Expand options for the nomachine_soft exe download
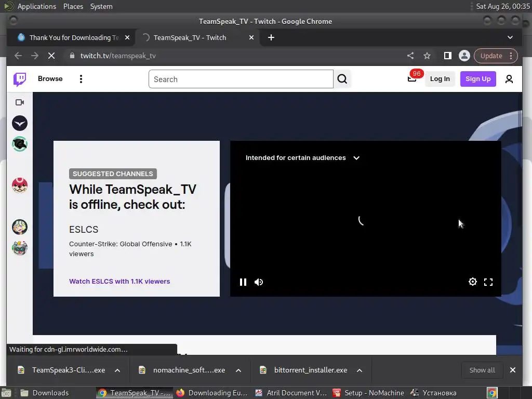Screen dimensions: 532x399 (238, 370)
